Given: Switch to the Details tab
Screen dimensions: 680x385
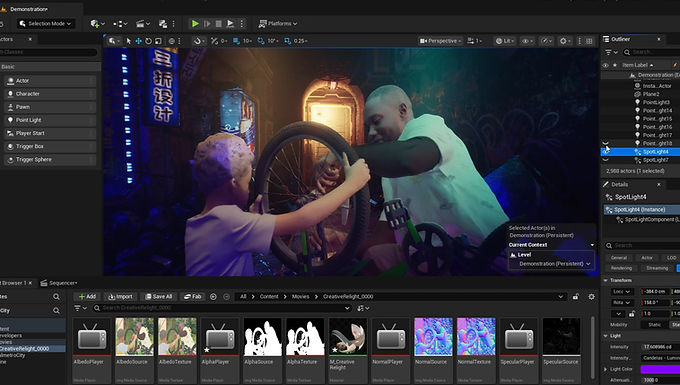Looking at the screenshot, I should click(619, 184).
